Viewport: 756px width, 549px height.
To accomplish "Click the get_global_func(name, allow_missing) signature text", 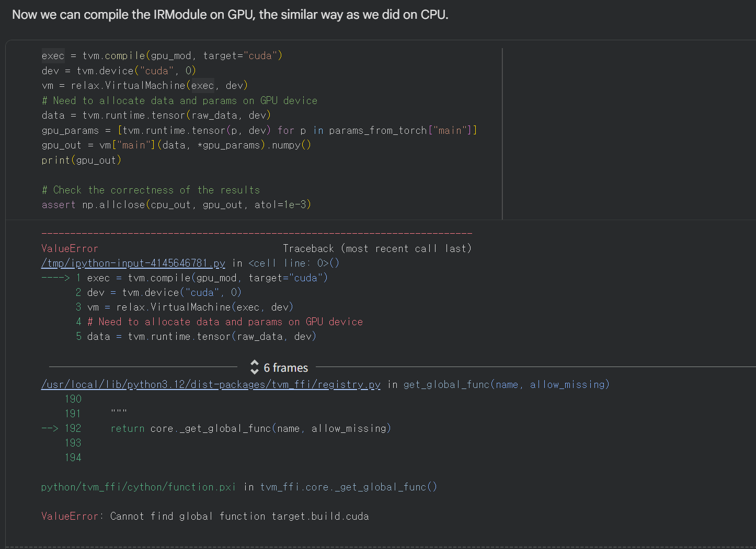I will pos(506,384).
